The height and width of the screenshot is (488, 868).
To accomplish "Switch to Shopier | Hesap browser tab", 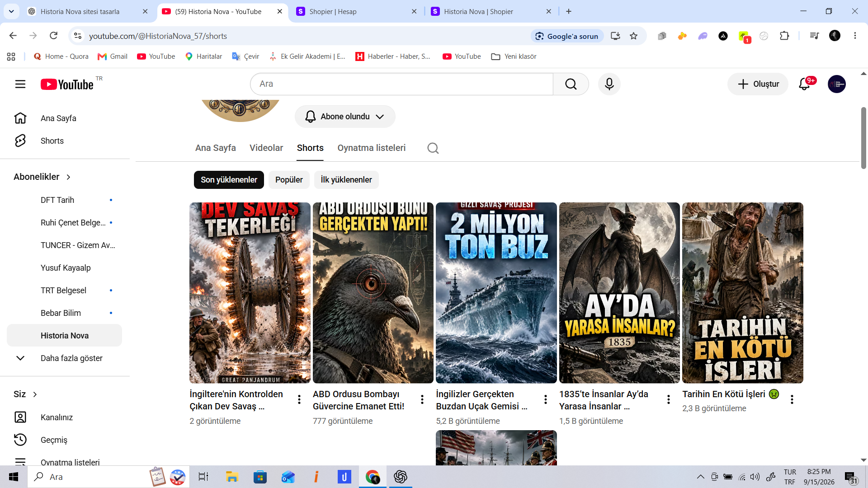I will click(x=357, y=12).
